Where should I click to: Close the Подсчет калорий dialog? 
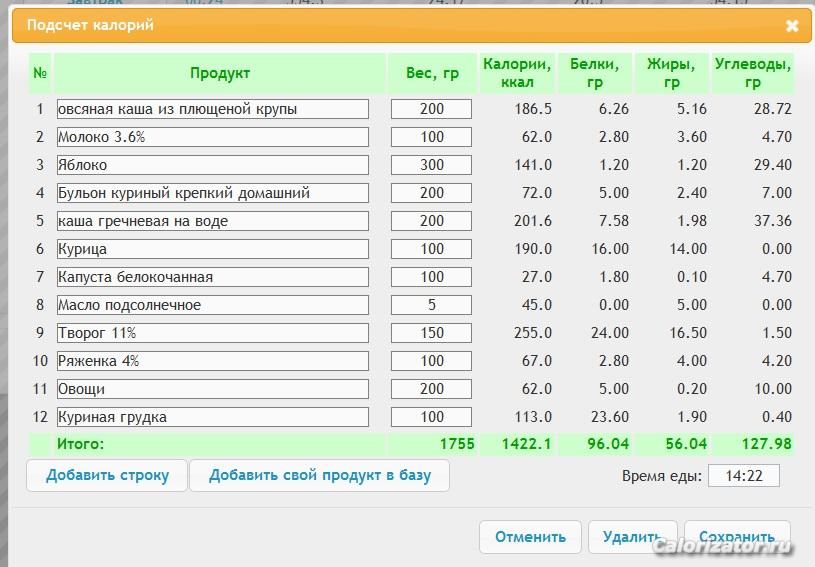coord(792,26)
